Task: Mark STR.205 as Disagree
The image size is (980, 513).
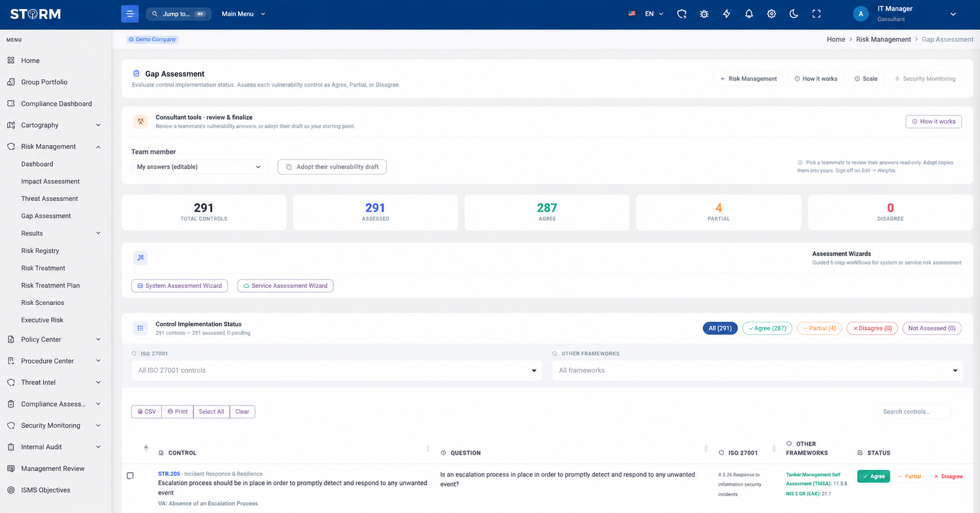Action: click(948, 476)
